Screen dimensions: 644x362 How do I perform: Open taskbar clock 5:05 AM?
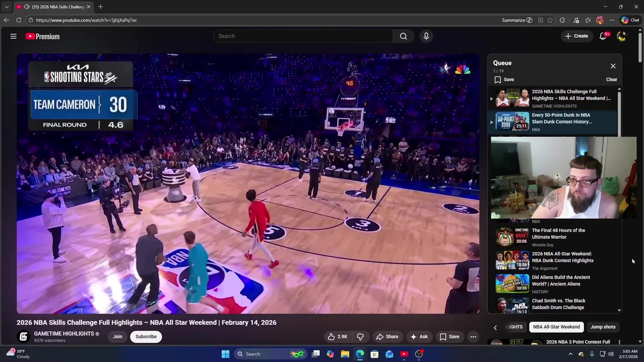click(x=630, y=354)
